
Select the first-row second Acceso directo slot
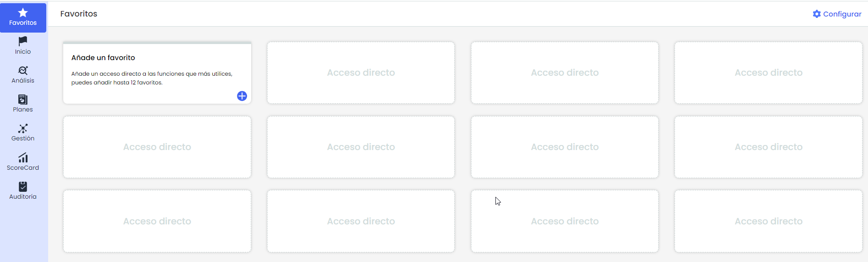361,73
